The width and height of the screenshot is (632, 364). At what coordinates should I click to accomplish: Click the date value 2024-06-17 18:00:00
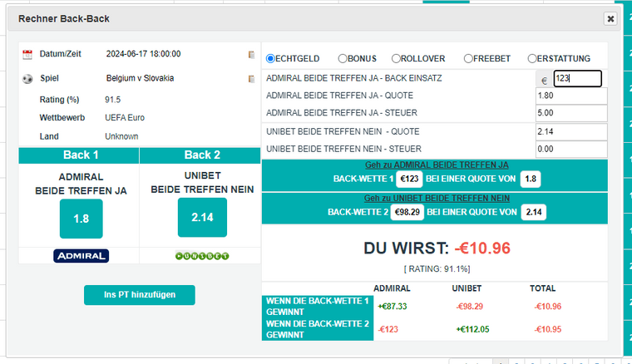143,54
